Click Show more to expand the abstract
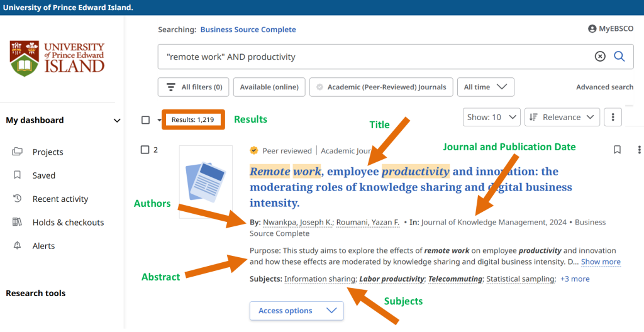Viewport: 644px width, 332px height. click(601, 262)
